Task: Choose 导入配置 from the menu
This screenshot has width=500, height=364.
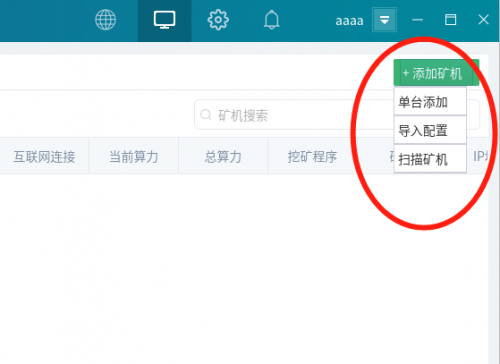Action: 430,130
